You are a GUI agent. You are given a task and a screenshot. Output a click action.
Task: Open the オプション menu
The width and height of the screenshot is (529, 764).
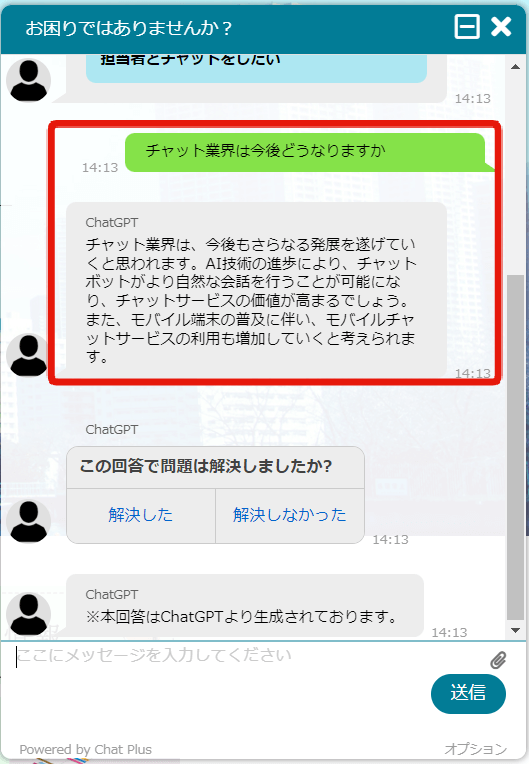tap(475, 748)
